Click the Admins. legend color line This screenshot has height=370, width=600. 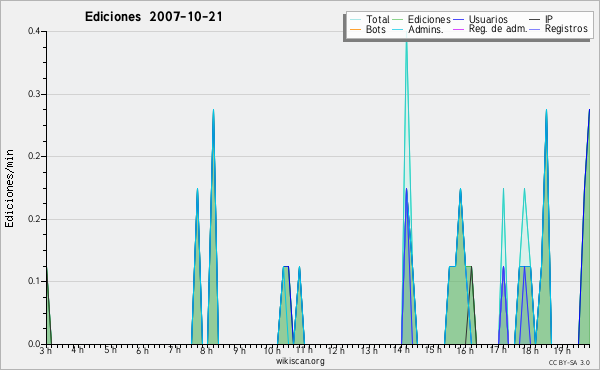pos(398,29)
